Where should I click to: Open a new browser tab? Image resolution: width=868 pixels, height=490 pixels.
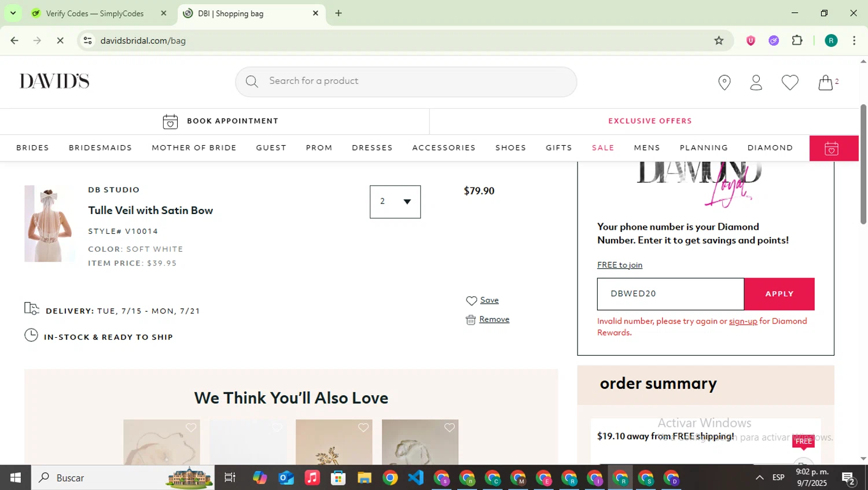click(339, 13)
